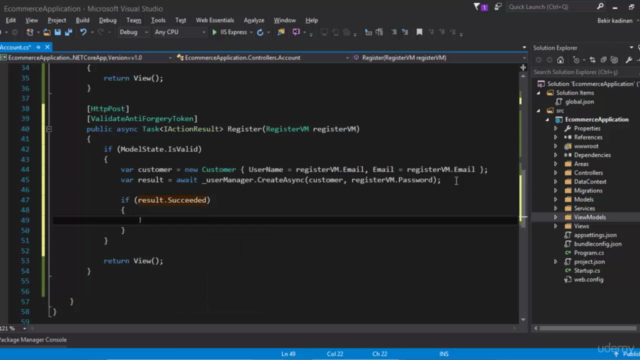The height and width of the screenshot is (360, 640).
Task: Click the Solution Explorer horizontal scrollbar
Action: coord(588,328)
